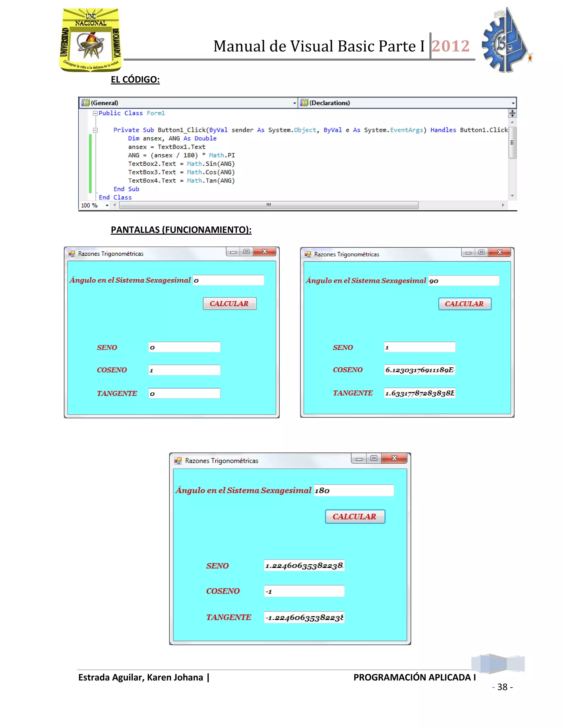Maximize the angle 180 Razones Trigonométricas window

[374, 459]
